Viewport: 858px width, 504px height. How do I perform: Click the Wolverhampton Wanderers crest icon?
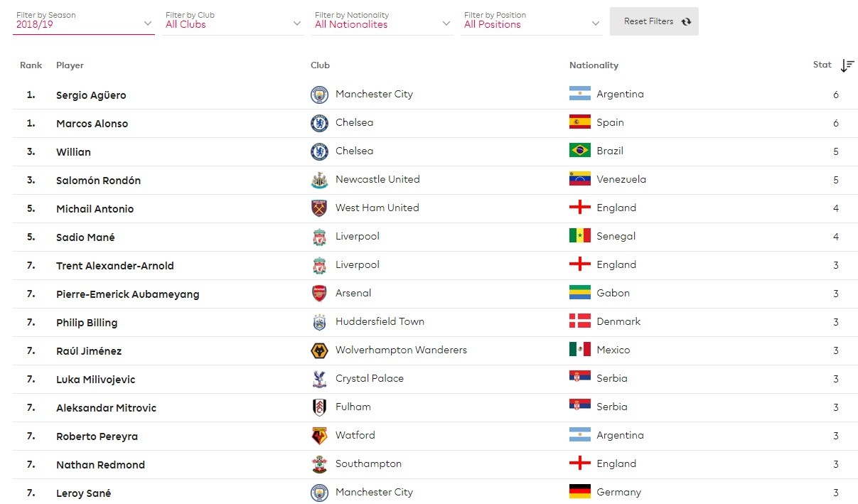[319, 350]
